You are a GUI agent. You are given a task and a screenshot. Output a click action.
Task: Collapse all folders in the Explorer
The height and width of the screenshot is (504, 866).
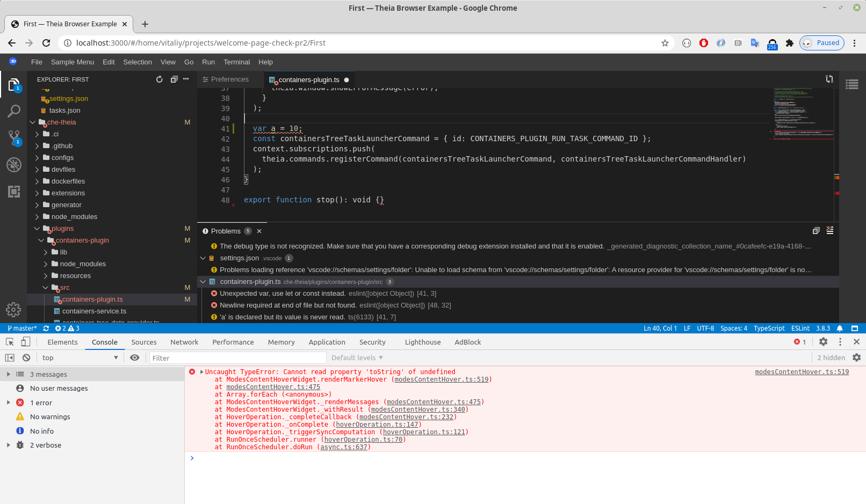pyautogui.click(x=174, y=79)
